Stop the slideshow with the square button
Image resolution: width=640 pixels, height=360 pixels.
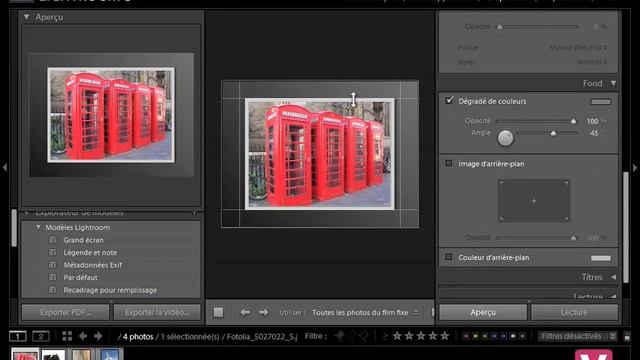point(218,312)
